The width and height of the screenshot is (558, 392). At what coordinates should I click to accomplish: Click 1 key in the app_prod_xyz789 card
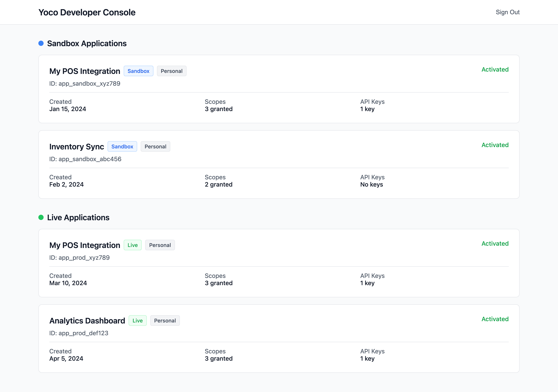(367, 283)
